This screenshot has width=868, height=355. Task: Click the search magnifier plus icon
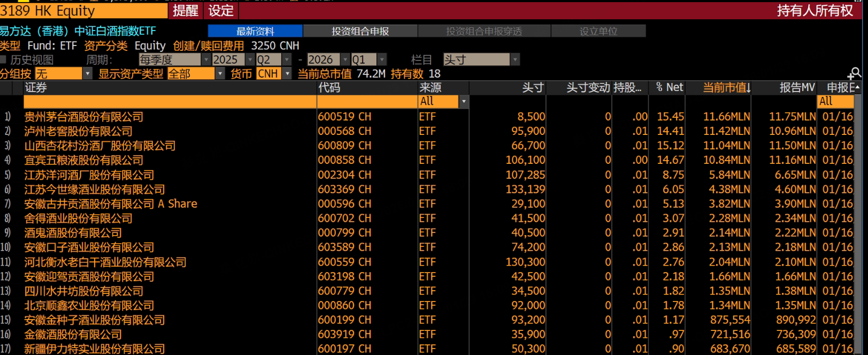click(x=855, y=73)
